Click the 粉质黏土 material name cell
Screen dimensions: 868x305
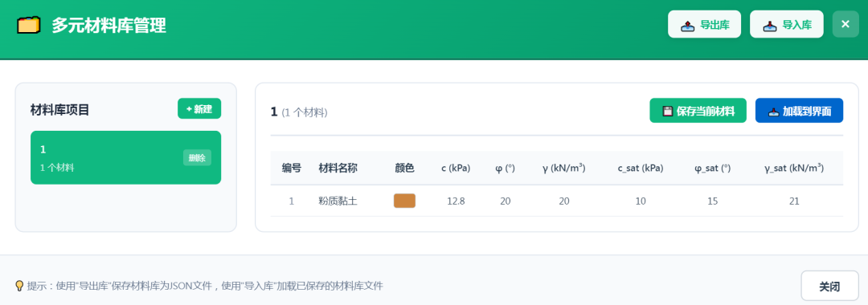coord(338,201)
